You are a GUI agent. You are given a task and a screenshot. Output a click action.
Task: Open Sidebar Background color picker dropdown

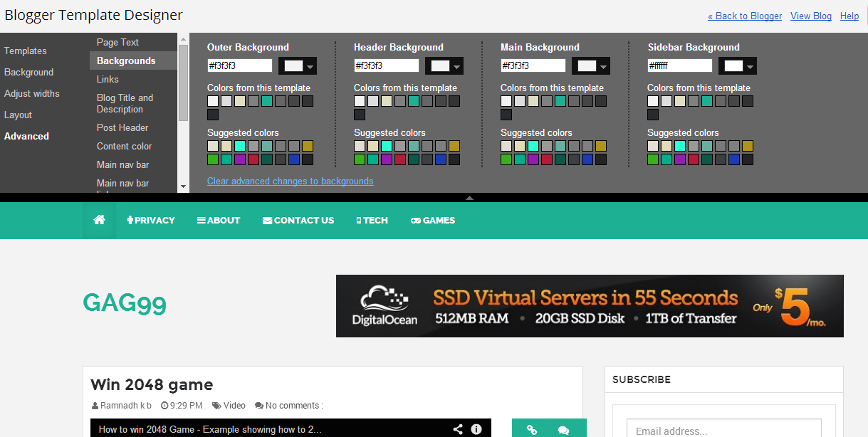tap(738, 66)
